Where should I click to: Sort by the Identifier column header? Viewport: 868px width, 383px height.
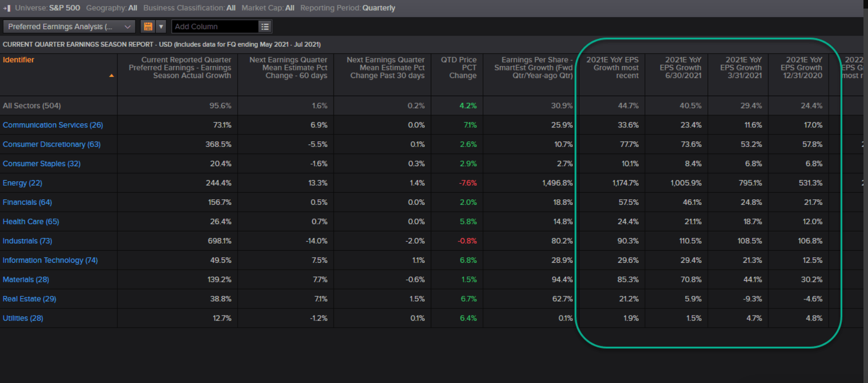click(19, 60)
